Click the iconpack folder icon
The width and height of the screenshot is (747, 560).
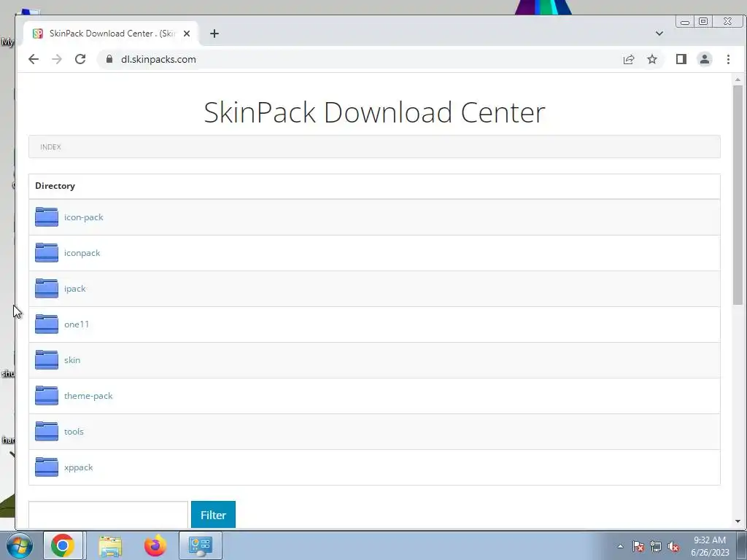tap(47, 252)
